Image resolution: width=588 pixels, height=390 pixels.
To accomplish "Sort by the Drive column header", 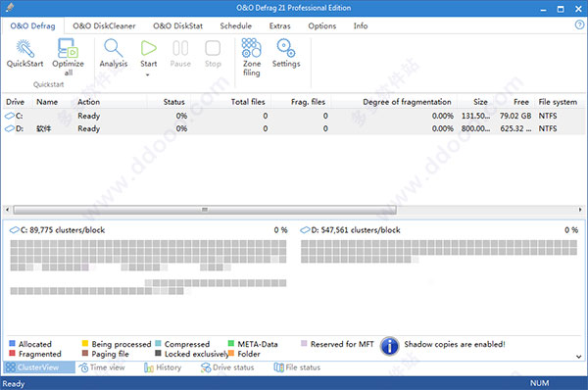I will [x=15, y=102].
